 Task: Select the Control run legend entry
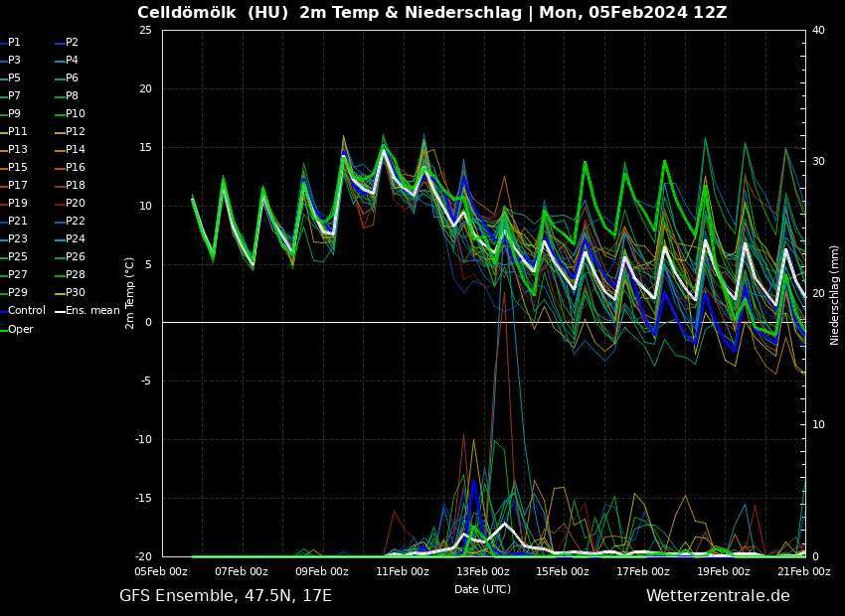pos(26,311)
